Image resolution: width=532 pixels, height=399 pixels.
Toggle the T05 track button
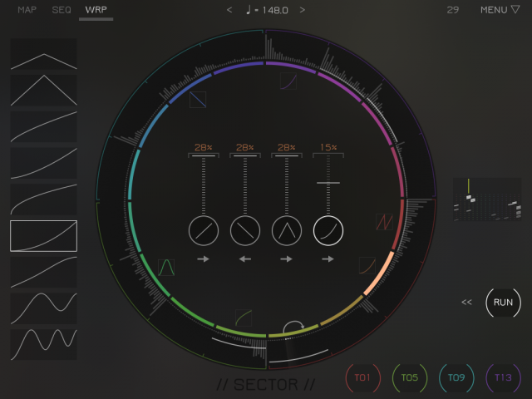pyautogui.click(x=409, y=377)
